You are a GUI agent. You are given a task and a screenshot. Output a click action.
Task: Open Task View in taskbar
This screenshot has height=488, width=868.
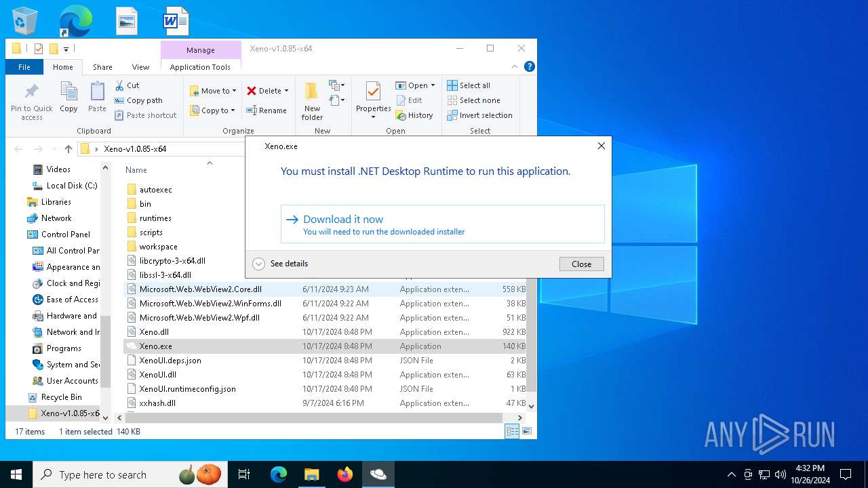click(x=244, y=474)
